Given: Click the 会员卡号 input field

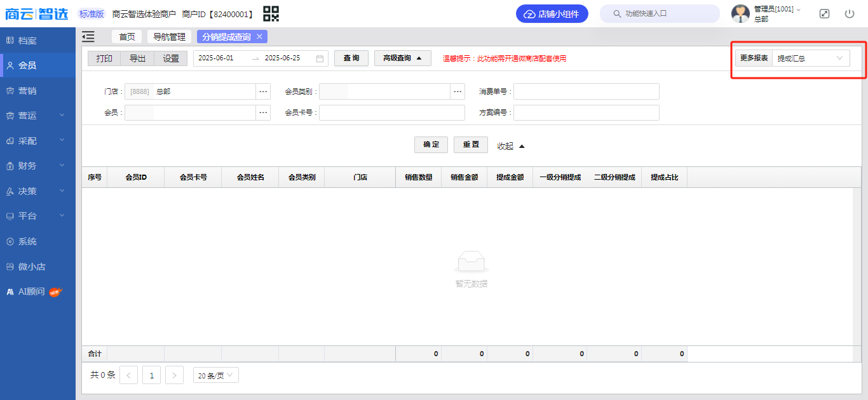Looking at the screenshot, I should (392, 112).
